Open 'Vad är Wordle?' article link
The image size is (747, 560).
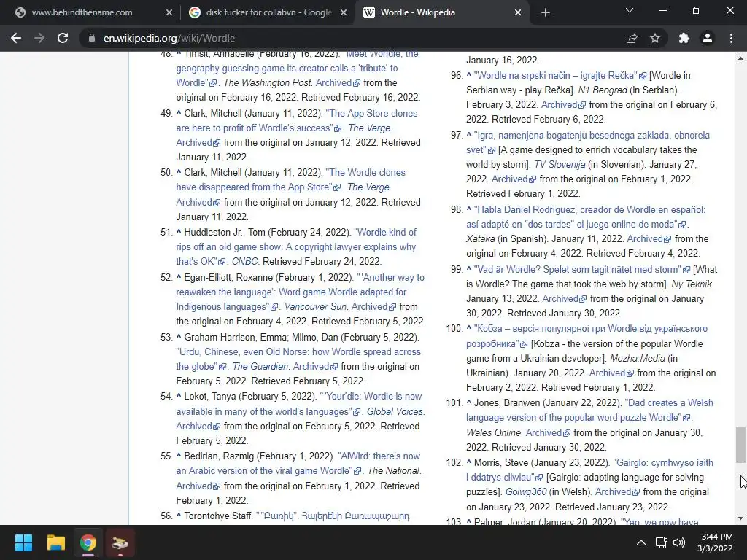point(581,269)
